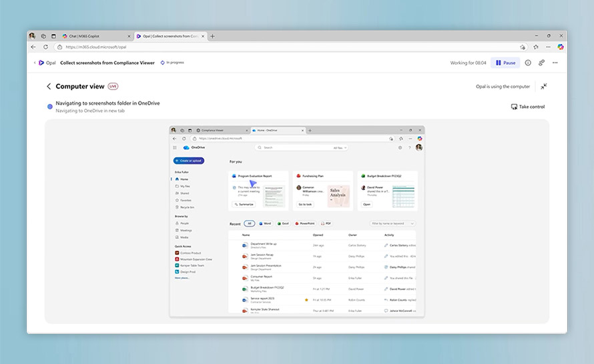
Task: Open OneDrive help question mark
Action: coord(410,147)
